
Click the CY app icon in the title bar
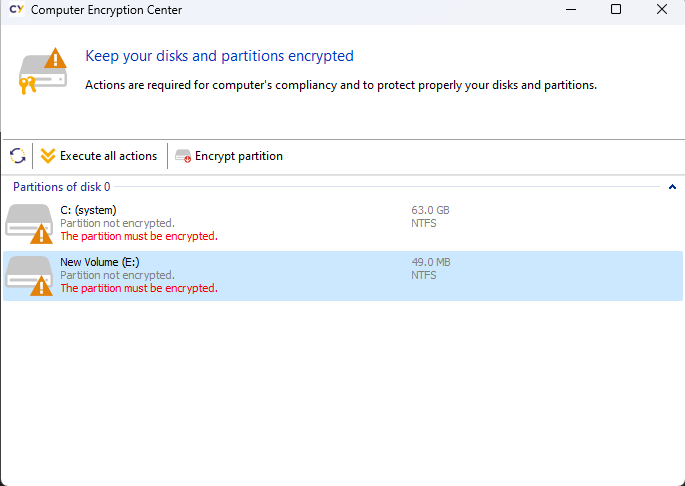point(16,10)
